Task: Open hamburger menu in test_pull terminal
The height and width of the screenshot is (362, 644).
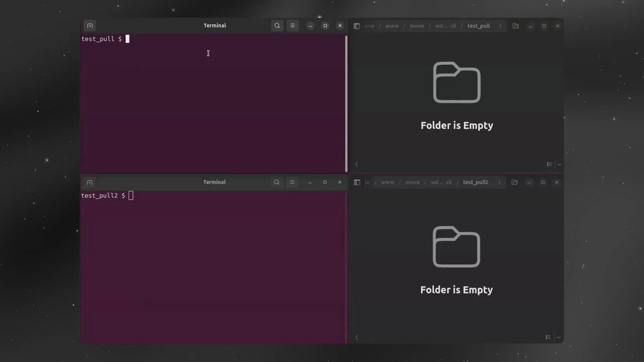Action: pos(292,26)
